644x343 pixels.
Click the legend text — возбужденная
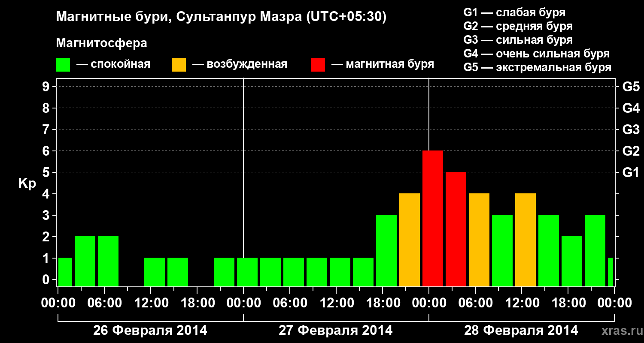coord(240,65)
